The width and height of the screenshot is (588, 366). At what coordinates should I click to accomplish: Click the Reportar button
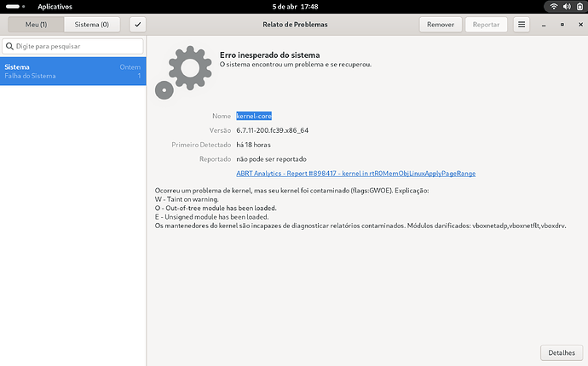pos(486,25)
